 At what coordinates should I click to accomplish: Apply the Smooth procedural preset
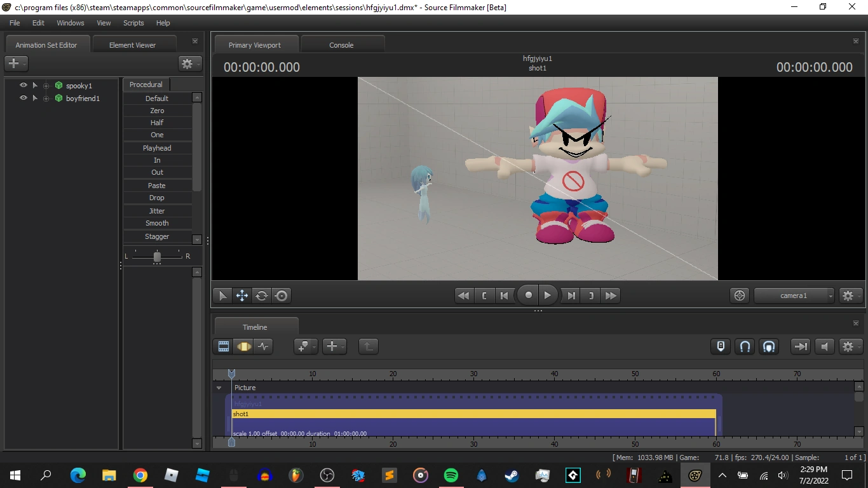tap(157, 223)
